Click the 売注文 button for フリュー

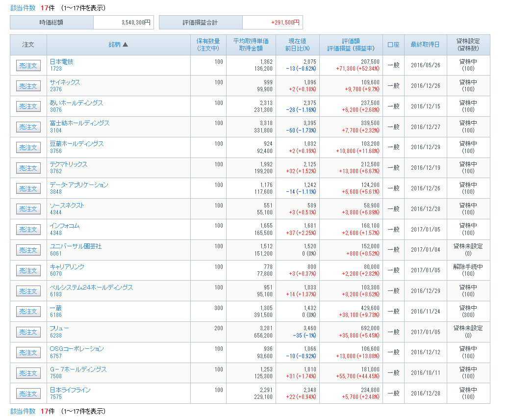[x=28, y=332]
